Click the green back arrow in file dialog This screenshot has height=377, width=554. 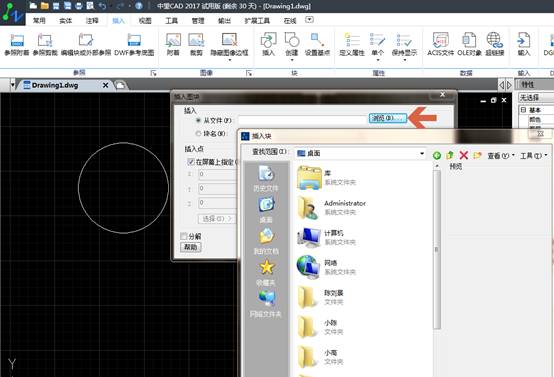(x=437, y=155)
